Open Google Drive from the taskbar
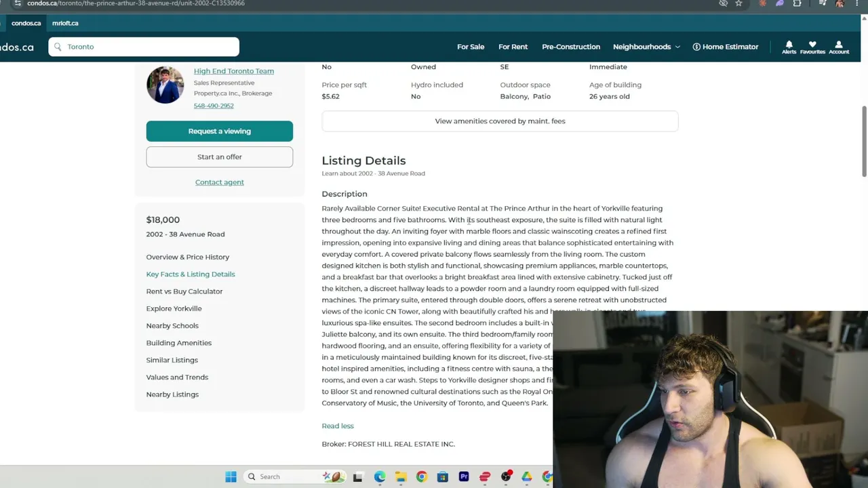868x488 pixels. pyautogui.click(x=527, y=476)
